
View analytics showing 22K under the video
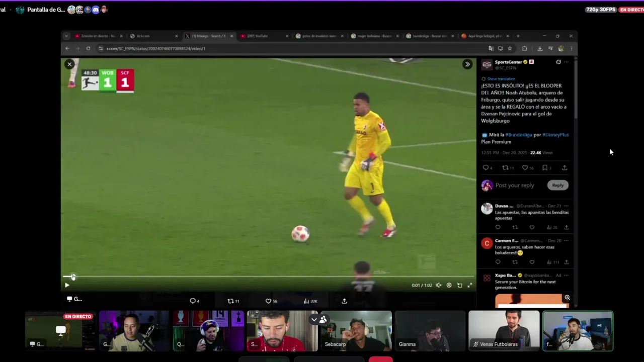coord(310,301)
